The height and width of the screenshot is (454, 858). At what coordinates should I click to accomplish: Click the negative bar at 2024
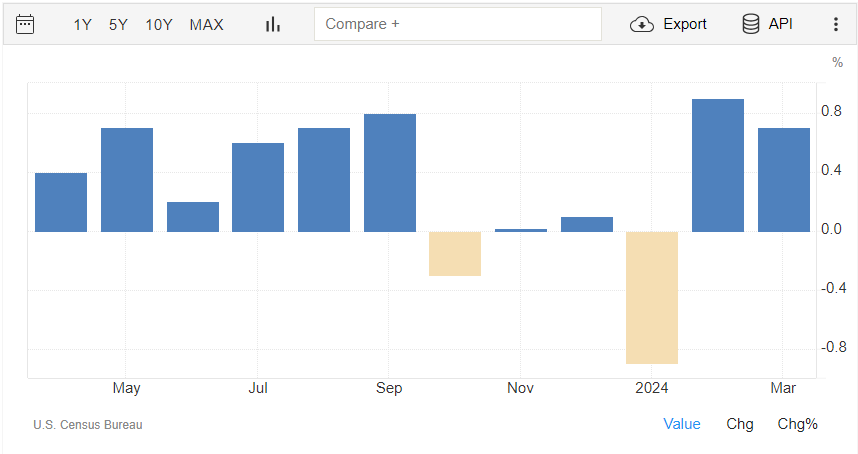point(652,297)
